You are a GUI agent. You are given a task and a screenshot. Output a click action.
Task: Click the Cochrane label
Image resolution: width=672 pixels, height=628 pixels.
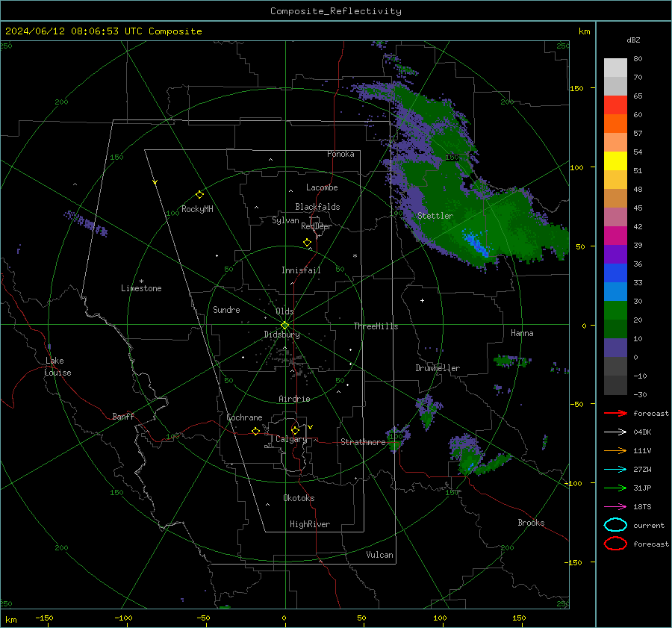(244, 417)
